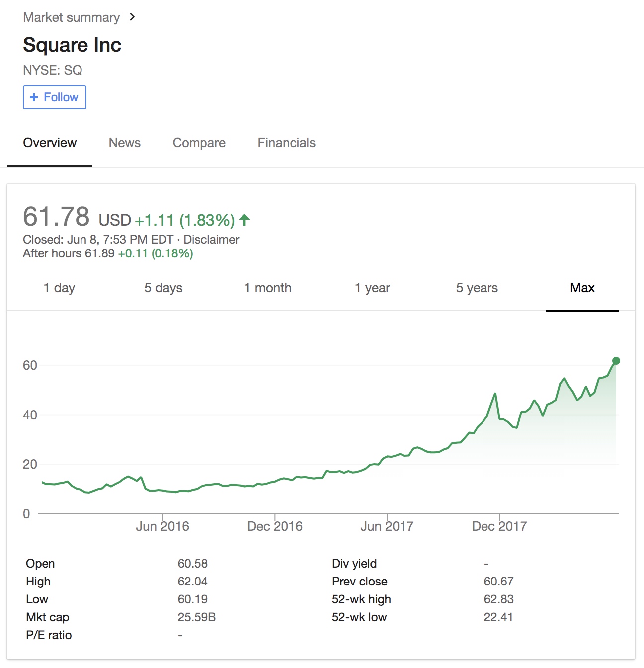Click the green up-arrow price indicator

(x=244, y=219)
